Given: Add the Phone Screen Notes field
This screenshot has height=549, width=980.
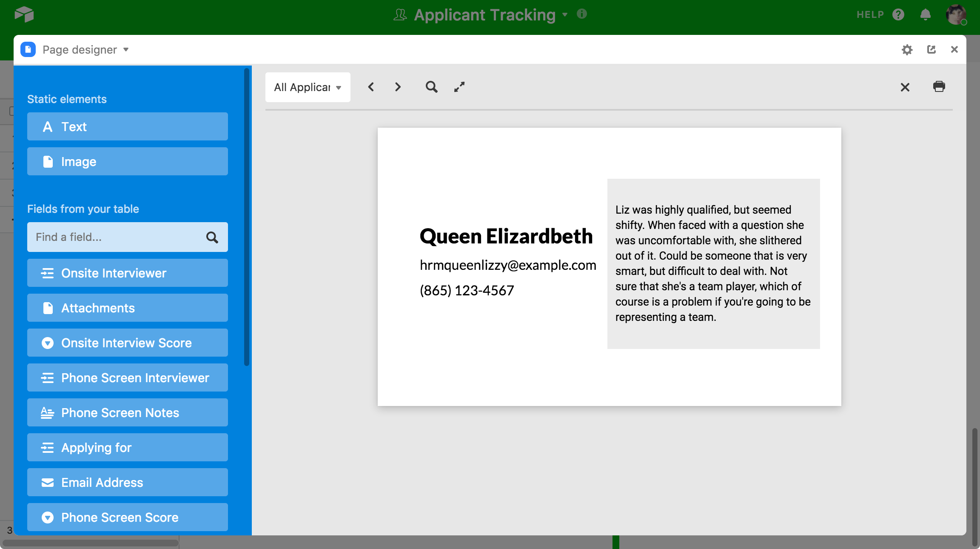Looking at the screenshot, I should point(128,412).
